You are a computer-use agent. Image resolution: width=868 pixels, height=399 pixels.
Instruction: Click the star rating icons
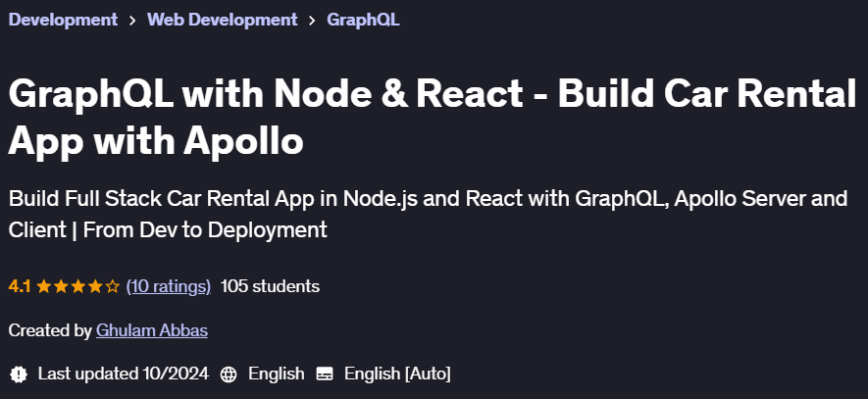point(77,286)
